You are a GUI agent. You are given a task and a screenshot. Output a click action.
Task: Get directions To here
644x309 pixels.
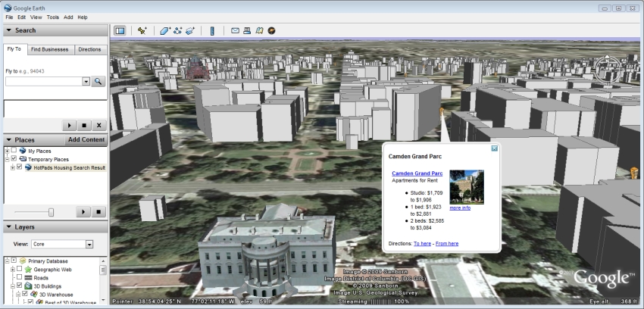[x=422, y=244]
